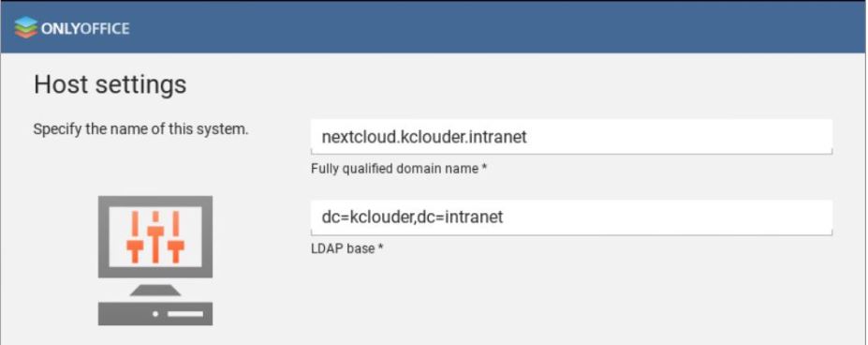Click the monitor stand in the illustration

tap(155, 290)
